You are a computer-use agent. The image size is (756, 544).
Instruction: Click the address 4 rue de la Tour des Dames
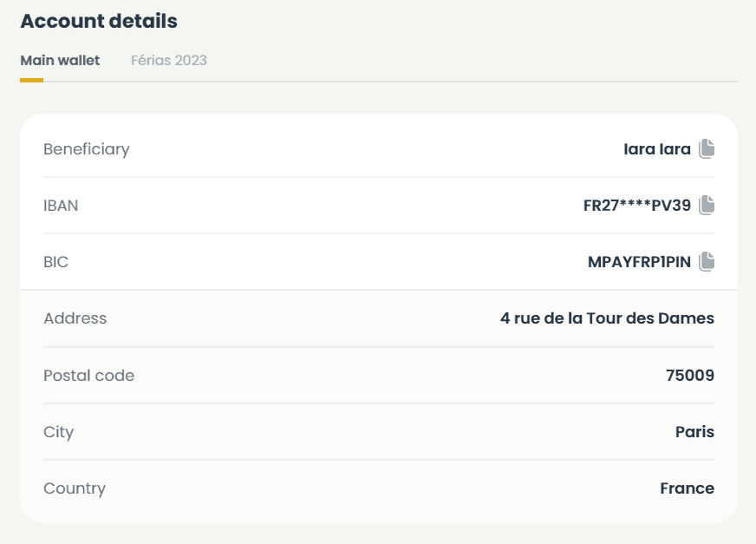(607, 318)
